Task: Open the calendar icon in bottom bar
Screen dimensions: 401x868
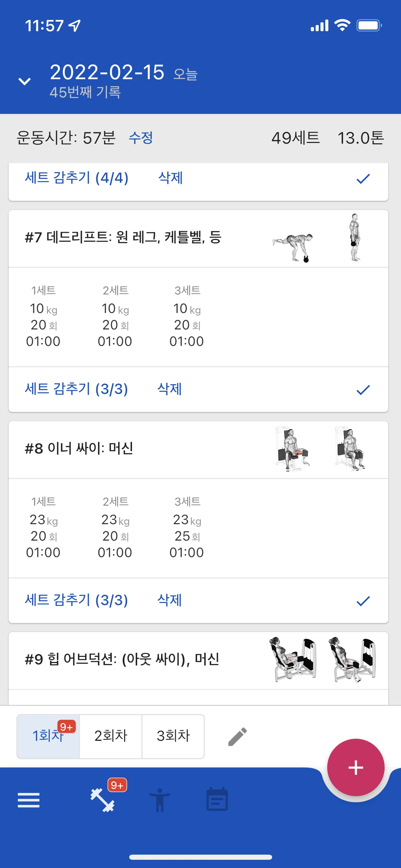Action: coord(217,800)
